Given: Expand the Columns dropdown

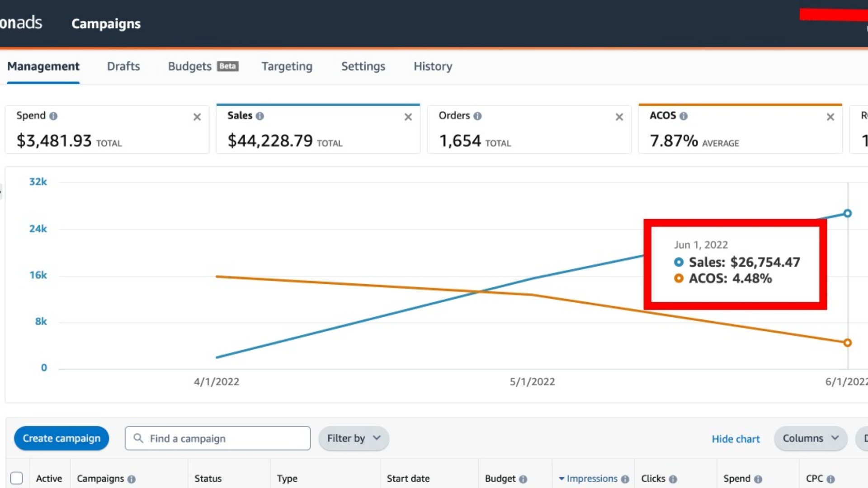Looking at the screenshot, I should coord(810,438).
